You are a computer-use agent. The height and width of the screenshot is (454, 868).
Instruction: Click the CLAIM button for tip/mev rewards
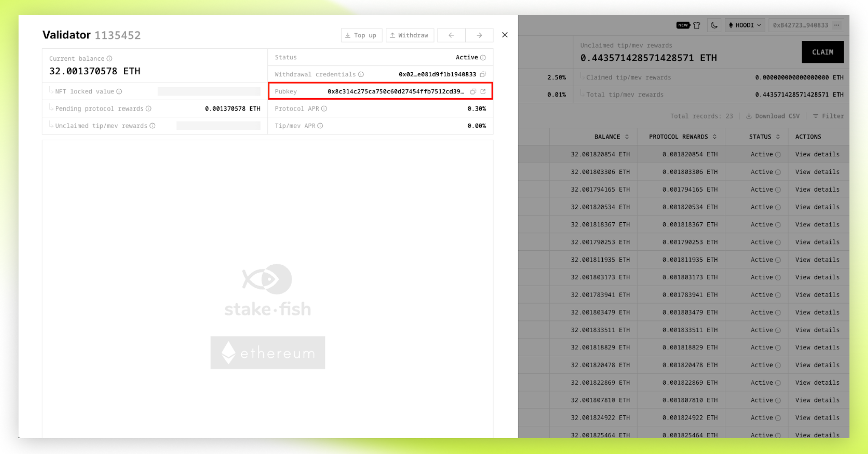tap(823, 52)
